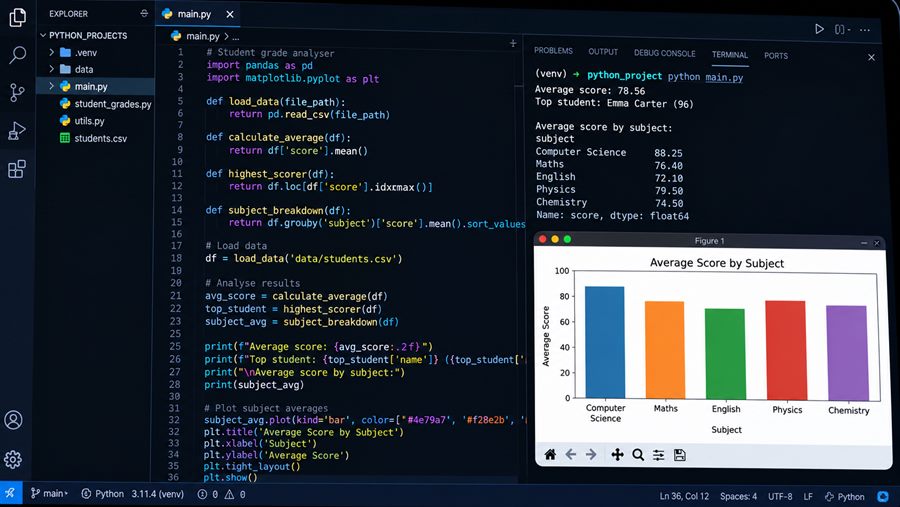
Task: Click the Figure 1 forward arrow
Action: pyautogui.click(x=591, y=455)
